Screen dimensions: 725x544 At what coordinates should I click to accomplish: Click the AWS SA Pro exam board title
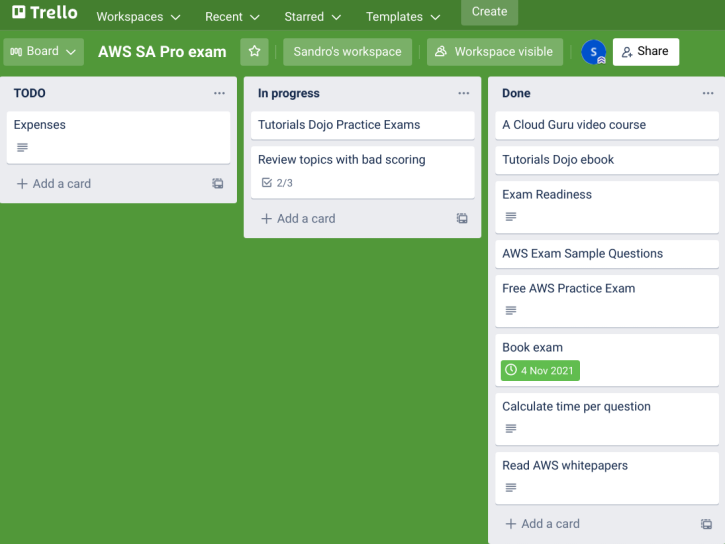(162, 51)
